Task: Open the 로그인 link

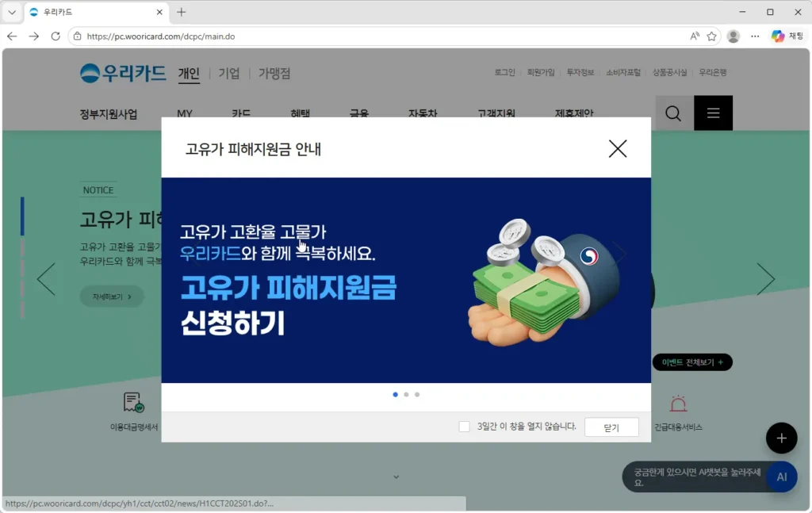Action: pyautogui.click(x=504, y=72)
